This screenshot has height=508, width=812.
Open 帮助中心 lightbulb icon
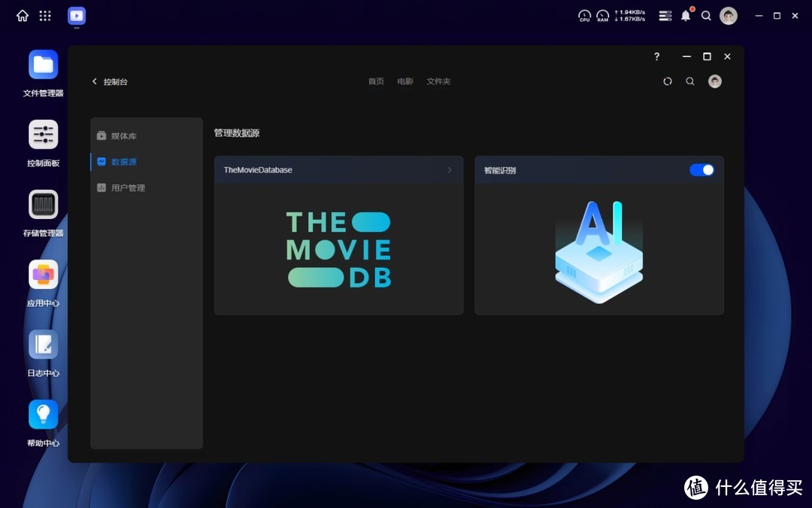pyautogui.click(x=43, y=415)
